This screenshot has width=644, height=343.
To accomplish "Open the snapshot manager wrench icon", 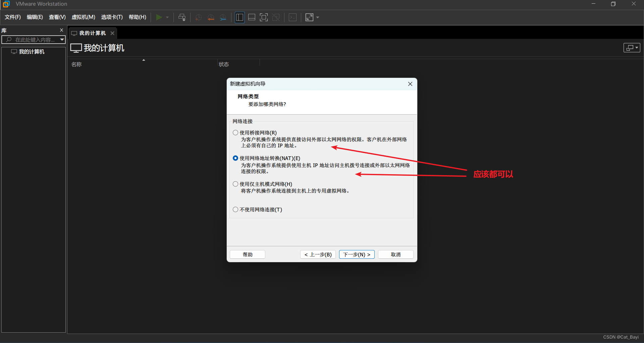I will coord(223,17).
